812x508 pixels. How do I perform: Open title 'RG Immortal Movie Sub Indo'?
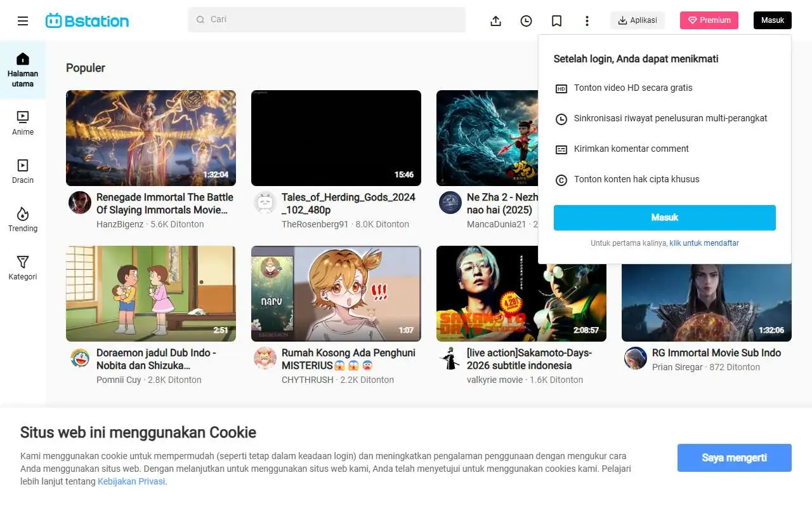click(717, 353)
